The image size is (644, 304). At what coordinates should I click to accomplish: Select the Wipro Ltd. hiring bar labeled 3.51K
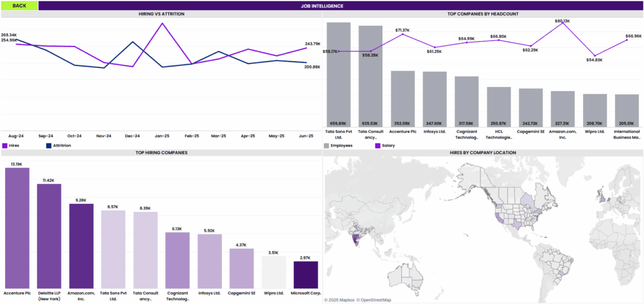274,273
